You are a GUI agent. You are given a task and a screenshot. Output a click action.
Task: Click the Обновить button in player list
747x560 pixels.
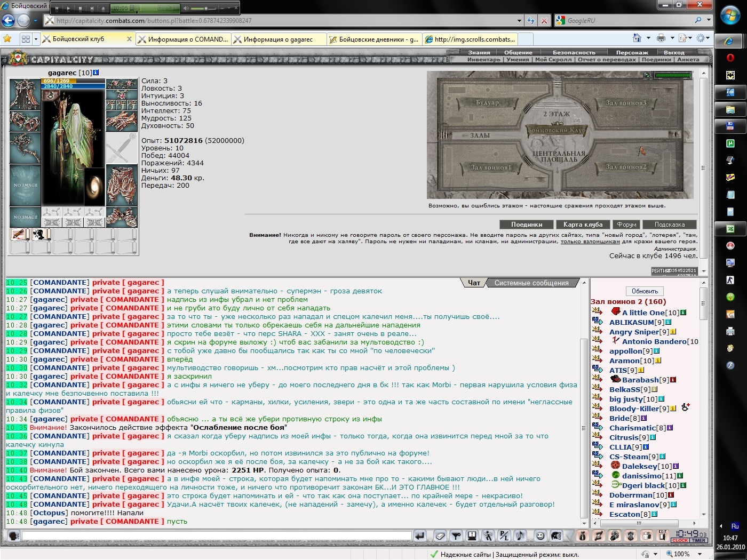(x=645, y=291)
